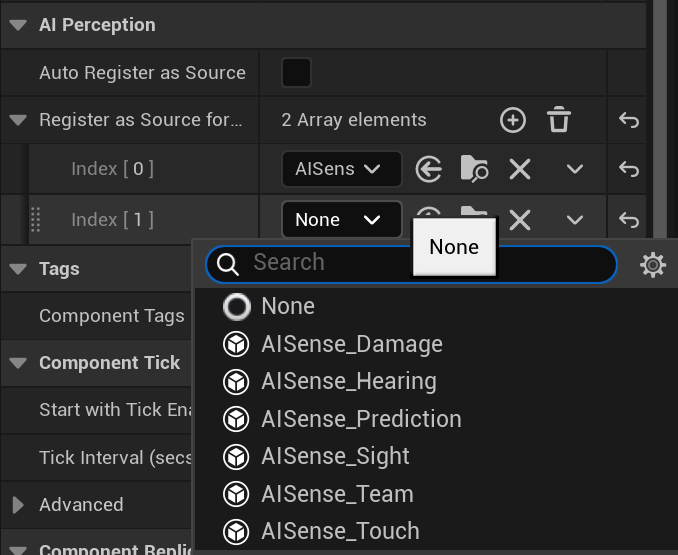Browse to Index 0 asset in Content Browser
678x555 pixels.
pyautogui.click(x=474, y=169)
